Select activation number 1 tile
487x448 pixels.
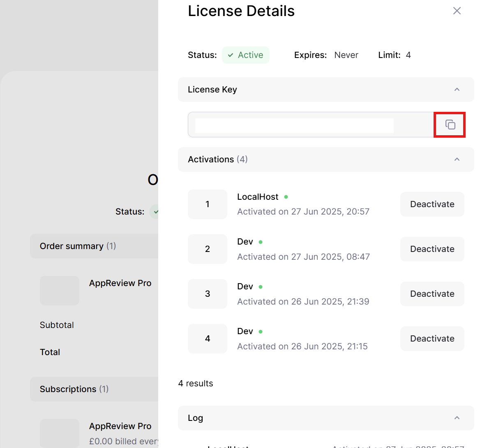(x=208, y=204)
